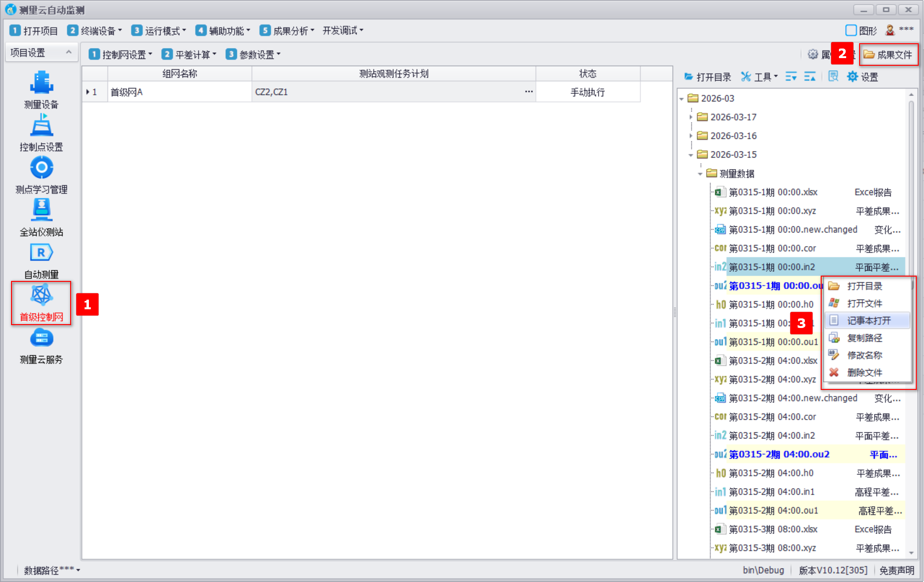Click the collapse-all tree icon

810,77
